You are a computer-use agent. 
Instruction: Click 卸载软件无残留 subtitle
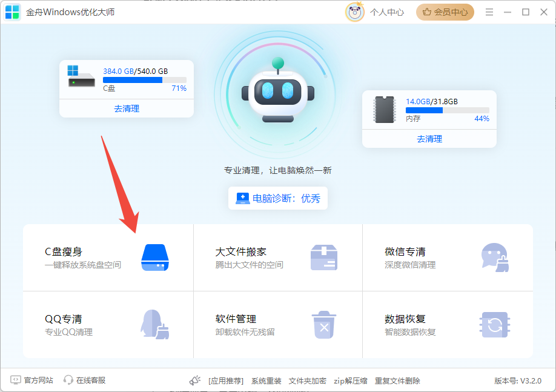tap(245, 333)
